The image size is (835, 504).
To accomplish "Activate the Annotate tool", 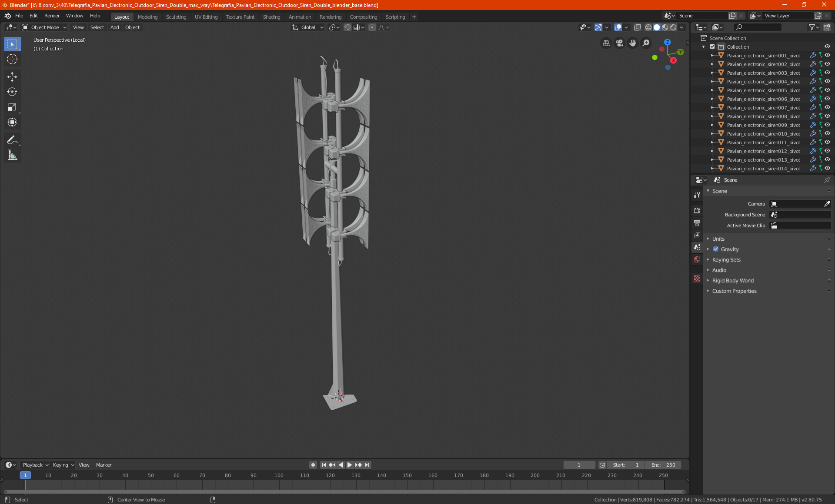I will [x=12, y=140].
